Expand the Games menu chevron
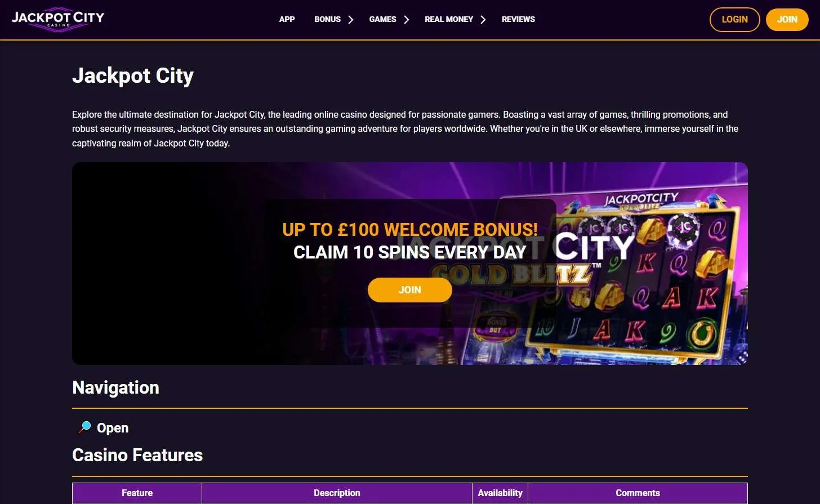 click(406, 20)
